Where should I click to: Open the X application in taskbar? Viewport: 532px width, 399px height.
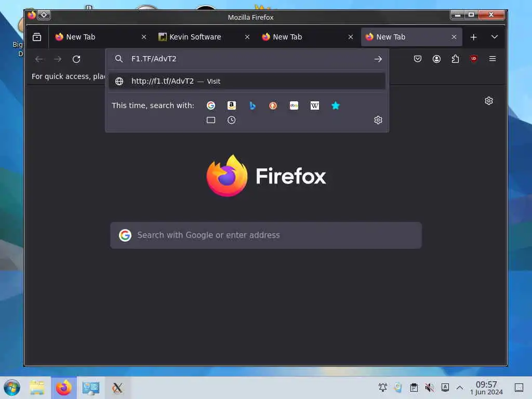(x=117, y=388)
